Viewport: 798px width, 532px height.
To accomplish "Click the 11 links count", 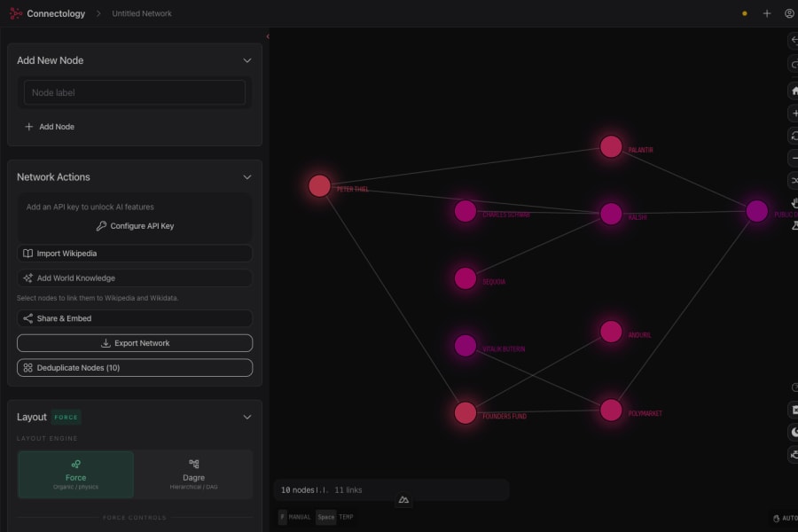I will point(348,490).
